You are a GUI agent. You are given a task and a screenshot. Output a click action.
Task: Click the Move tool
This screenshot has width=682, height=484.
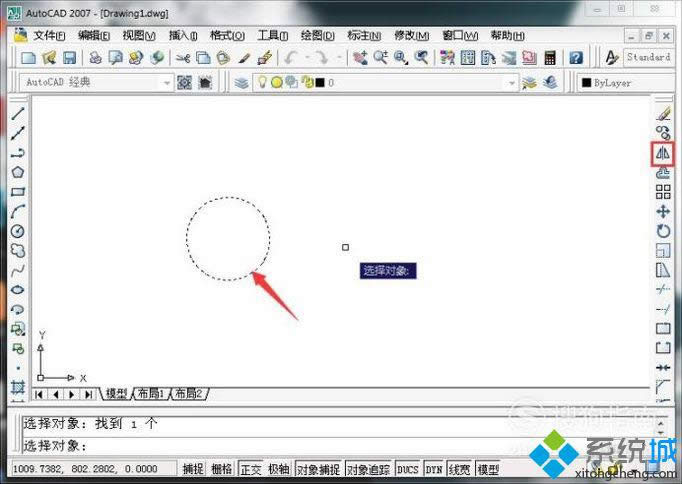(x=663, y=211)
